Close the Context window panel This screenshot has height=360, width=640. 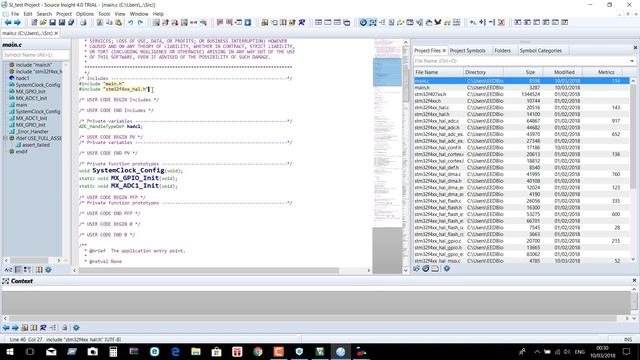coord(634,280)
